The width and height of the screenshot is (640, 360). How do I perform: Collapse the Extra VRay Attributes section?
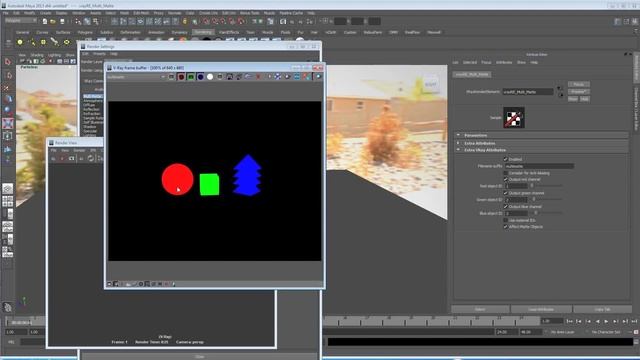[x=458, y=150]
